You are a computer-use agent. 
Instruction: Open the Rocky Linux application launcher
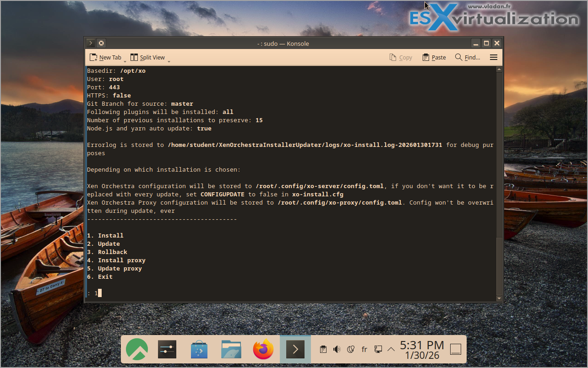coord(137,350)
